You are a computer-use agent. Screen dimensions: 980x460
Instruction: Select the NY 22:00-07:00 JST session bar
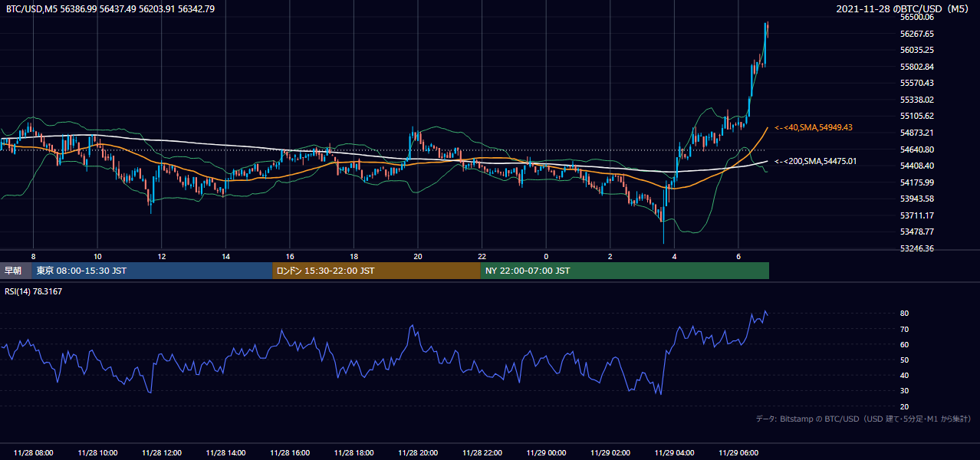[x=625, y=271]
